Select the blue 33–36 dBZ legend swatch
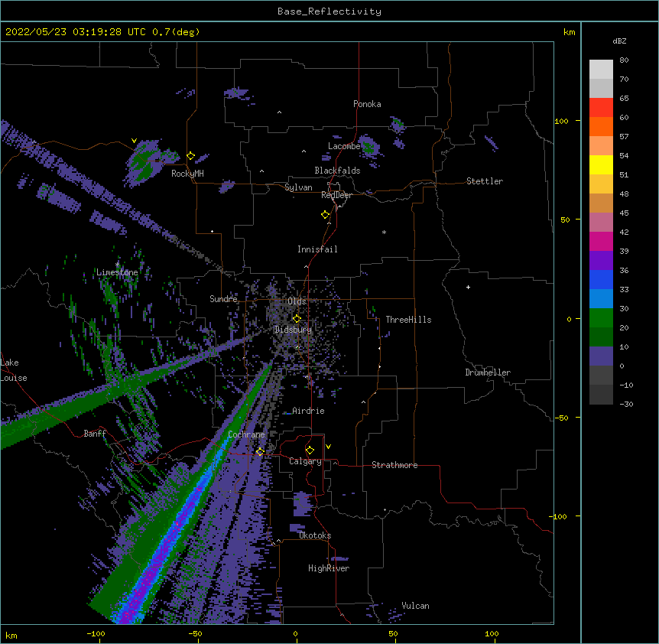Image resolution: width=659 pixels, height=644 pixels. (x=601, y=279)
